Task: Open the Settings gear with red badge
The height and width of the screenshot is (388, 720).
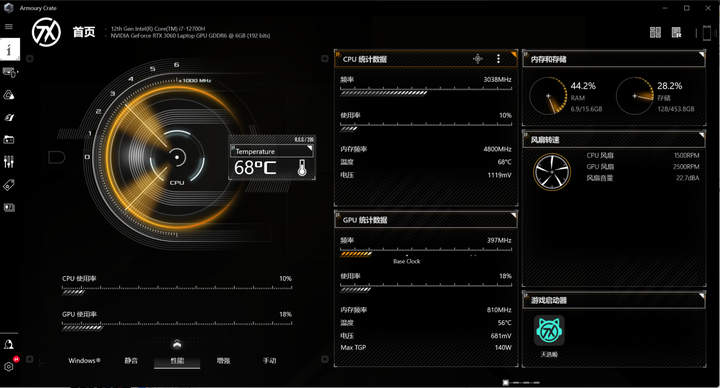Action: (x=9, y=366)
